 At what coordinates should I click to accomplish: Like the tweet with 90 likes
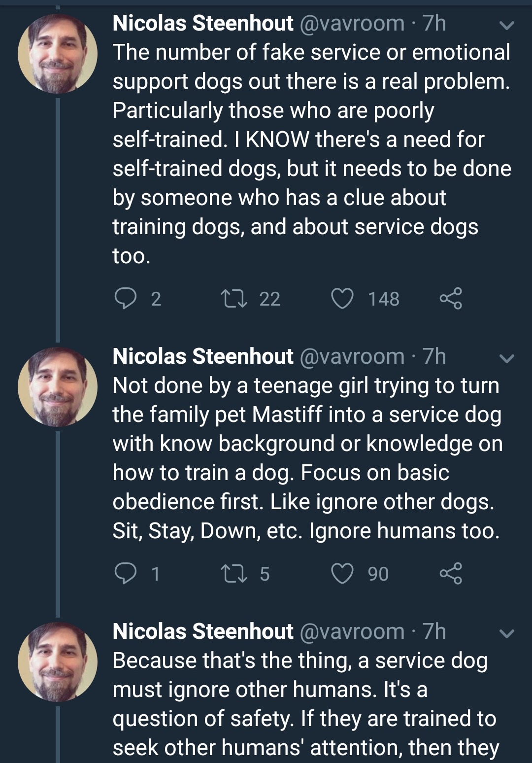point(342,573)
